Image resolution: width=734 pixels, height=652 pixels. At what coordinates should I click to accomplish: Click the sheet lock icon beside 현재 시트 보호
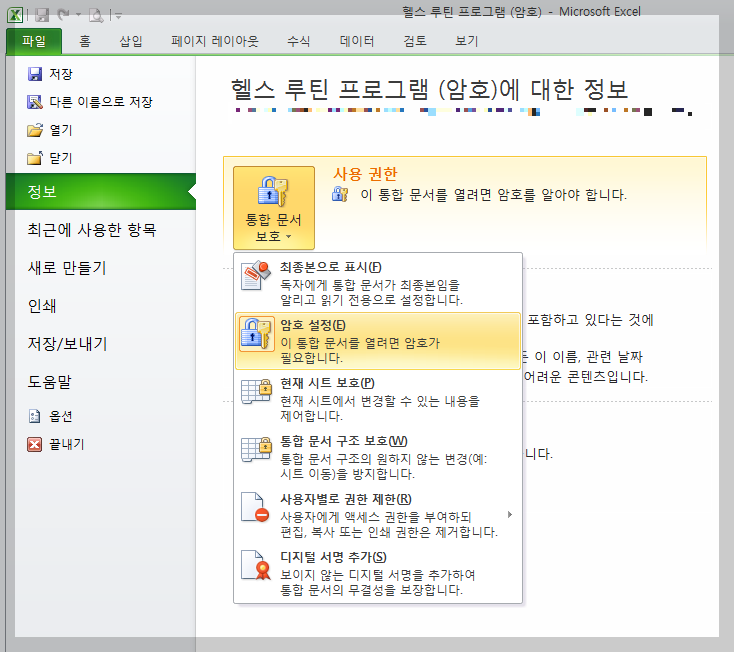pyautogui.click(x=256, y=392)
